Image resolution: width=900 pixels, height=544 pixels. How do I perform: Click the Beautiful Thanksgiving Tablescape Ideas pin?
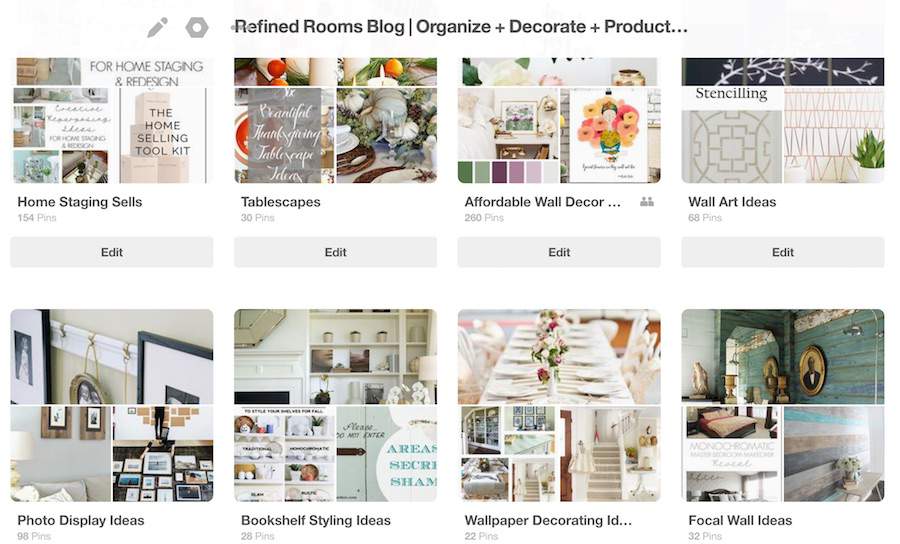[284, 135]
